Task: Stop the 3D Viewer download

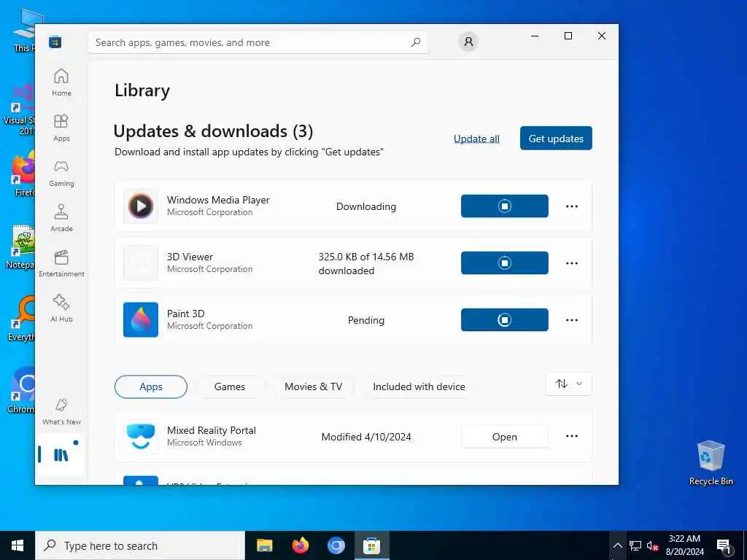Action: (x=505, y=262)
